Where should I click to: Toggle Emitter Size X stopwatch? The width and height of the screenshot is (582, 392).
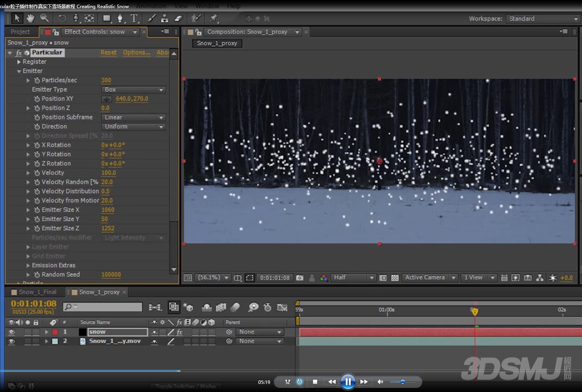37,210
